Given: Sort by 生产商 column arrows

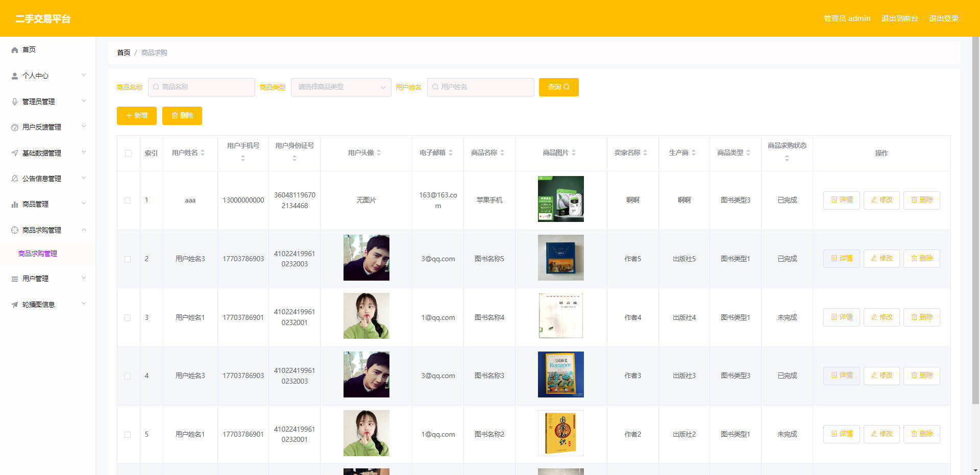Looking at the screenshot, I should tap(694, 153).
